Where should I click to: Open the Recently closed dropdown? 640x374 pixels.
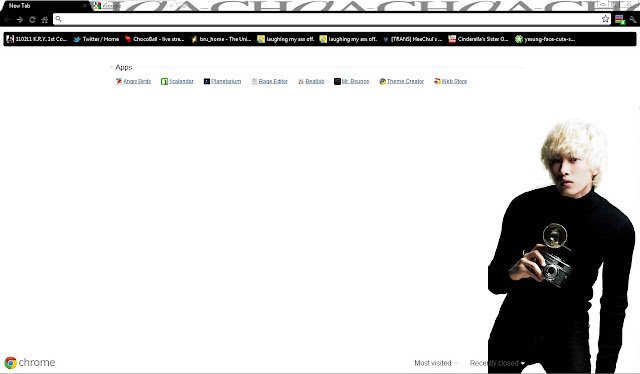click(497, 363)
